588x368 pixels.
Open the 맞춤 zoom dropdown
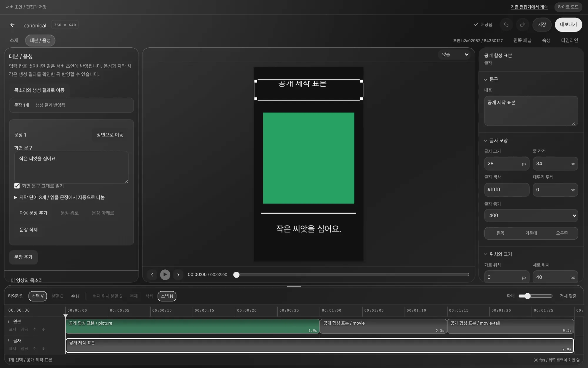[455, 54]
